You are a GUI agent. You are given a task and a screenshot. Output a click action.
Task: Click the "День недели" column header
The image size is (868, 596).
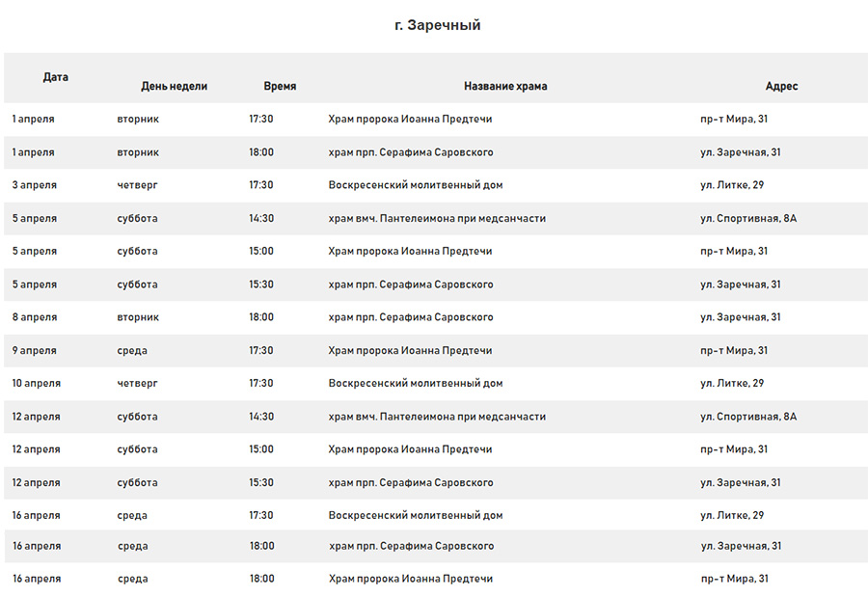tap(174, 86)
